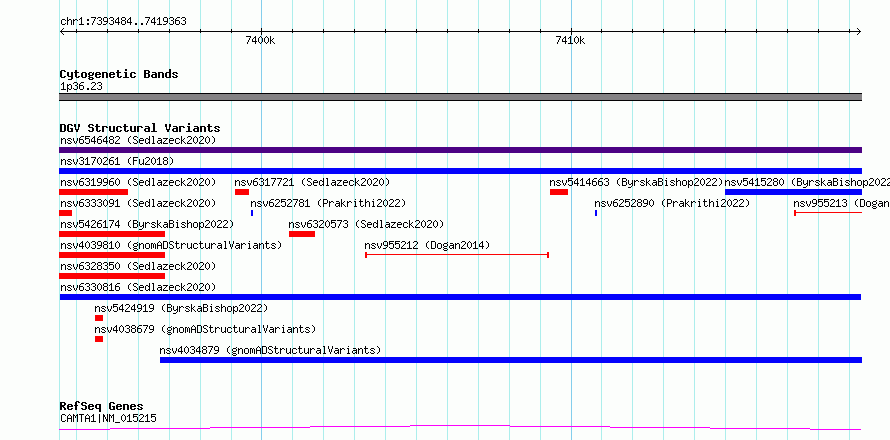Open nsv5426174 (ByrskaBishop2022) label
The image size is (890, 440).
147,224
